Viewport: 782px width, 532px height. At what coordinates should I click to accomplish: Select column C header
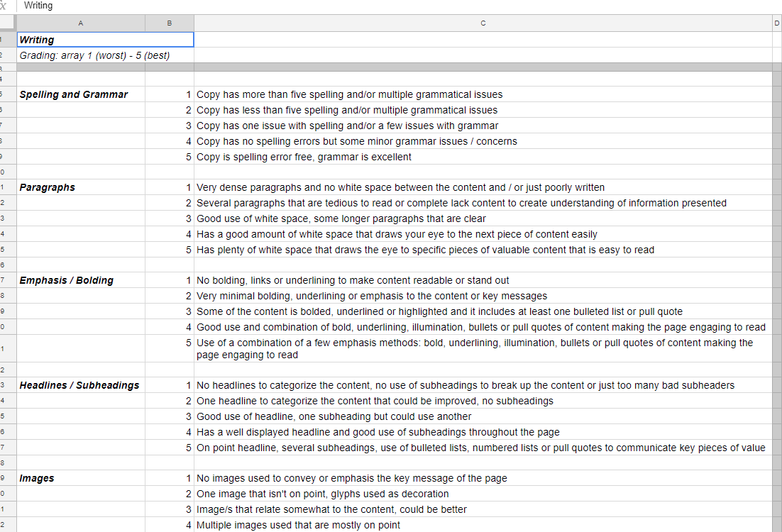coord(483,23)
